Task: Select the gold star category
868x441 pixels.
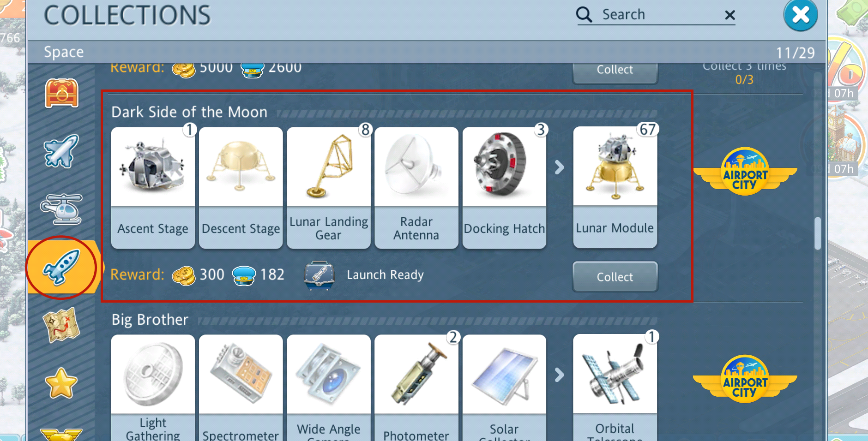Action: tap(61, 383)
